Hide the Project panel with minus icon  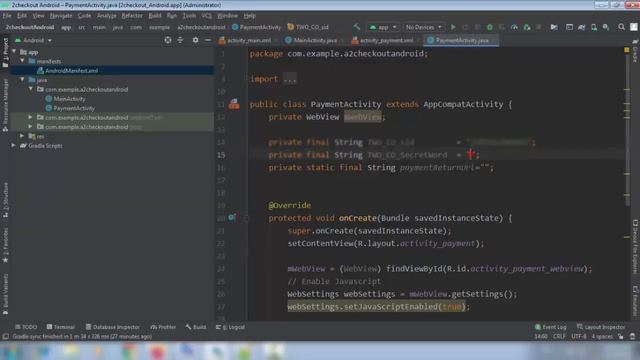208,40
